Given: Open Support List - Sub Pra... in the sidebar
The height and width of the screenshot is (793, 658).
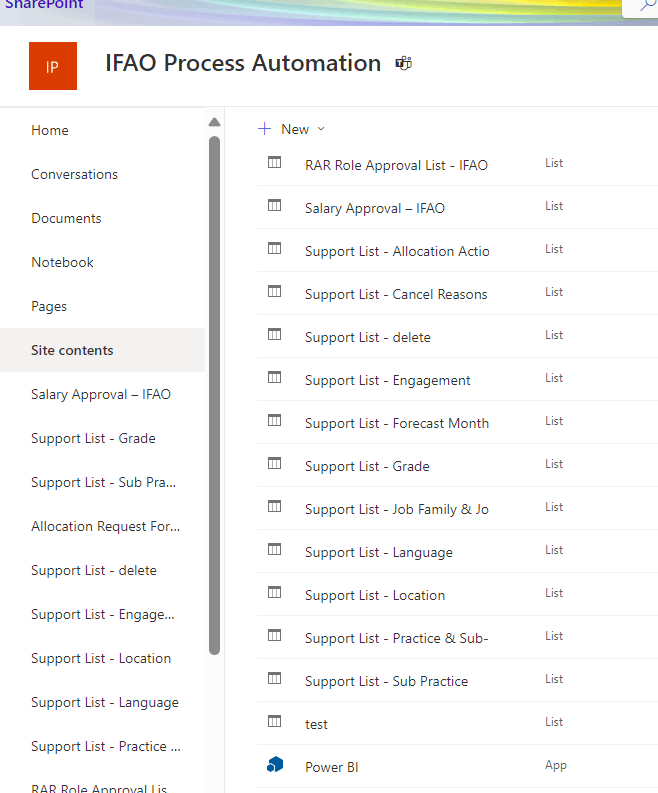Looking at the screenshot, I should coord(104,482).
